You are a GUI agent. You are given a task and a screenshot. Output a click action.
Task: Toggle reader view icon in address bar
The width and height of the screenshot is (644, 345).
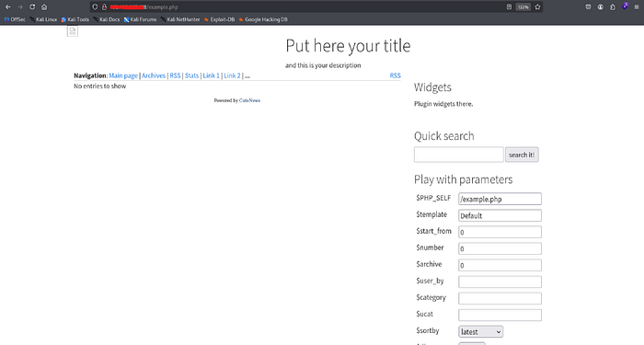coord(509,7)
